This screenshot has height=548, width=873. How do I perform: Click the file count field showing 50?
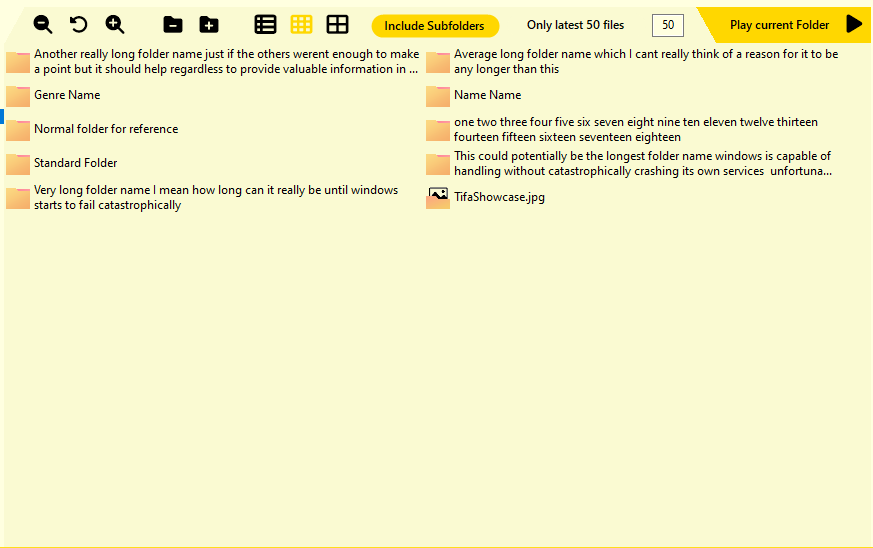667,25
